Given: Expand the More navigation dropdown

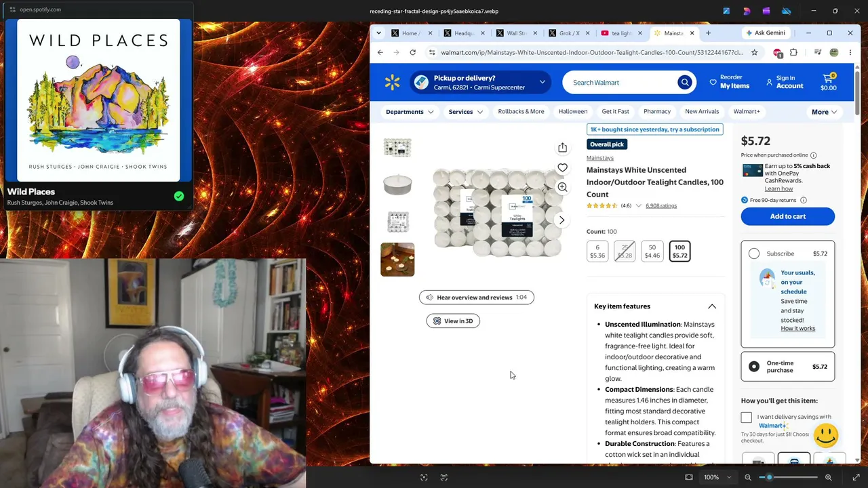Looking at the screenshot, I should point(824,112).
